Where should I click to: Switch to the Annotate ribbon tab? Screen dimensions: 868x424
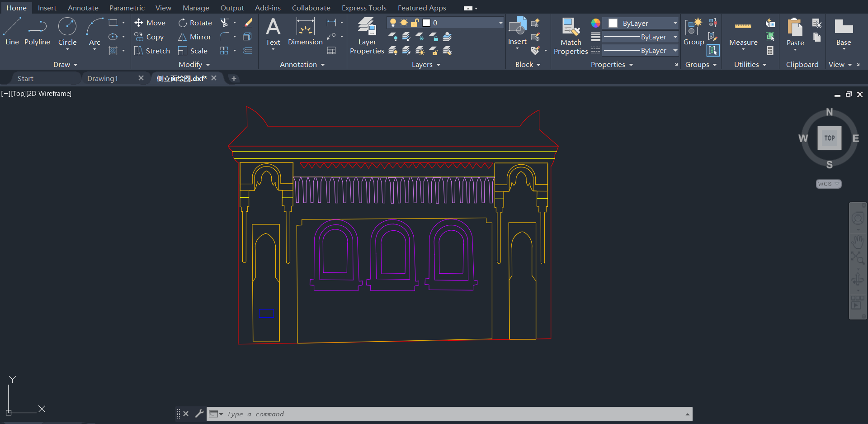click(x=83, y=8)
